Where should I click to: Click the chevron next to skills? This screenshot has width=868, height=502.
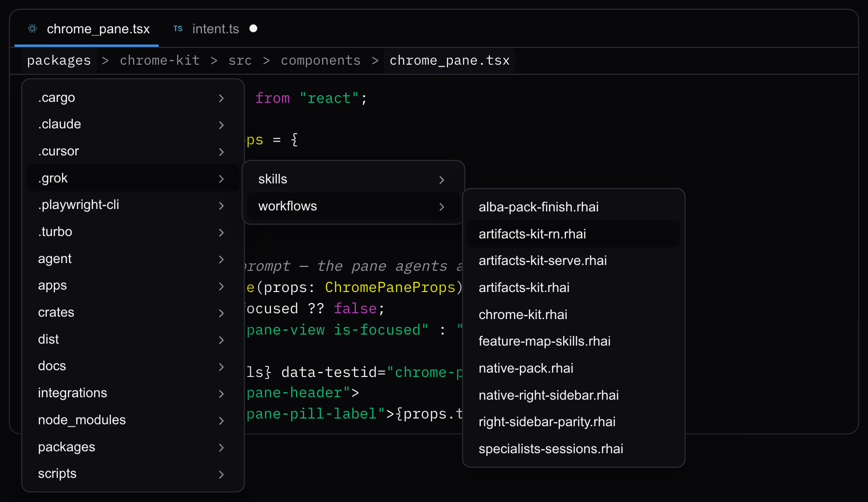pos(442,180)
